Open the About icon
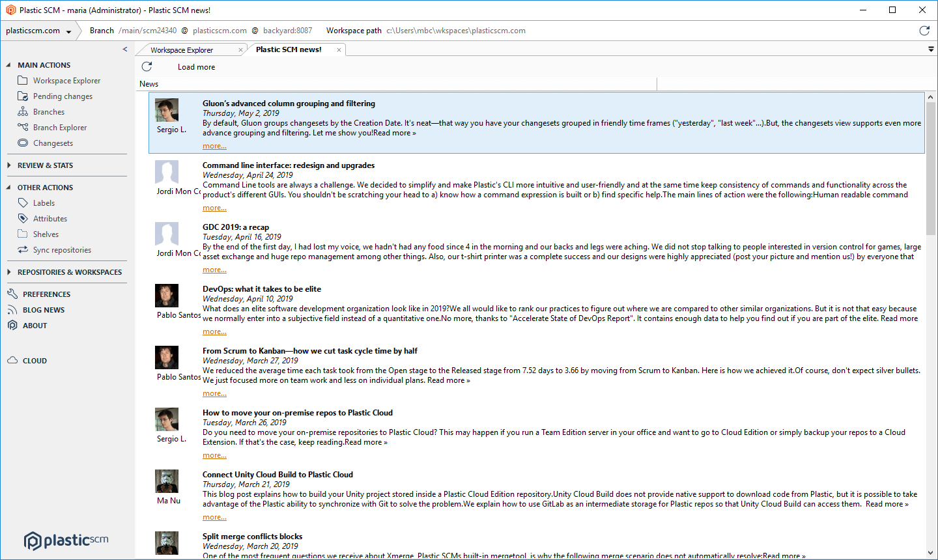Viewport: 938px width, 560px height. coord(12,326)
